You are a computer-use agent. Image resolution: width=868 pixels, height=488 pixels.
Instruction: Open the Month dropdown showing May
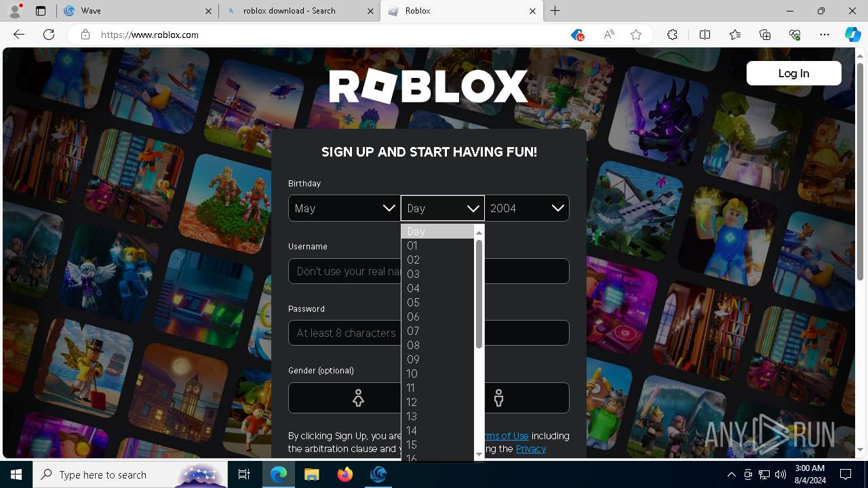click(344, 208)
